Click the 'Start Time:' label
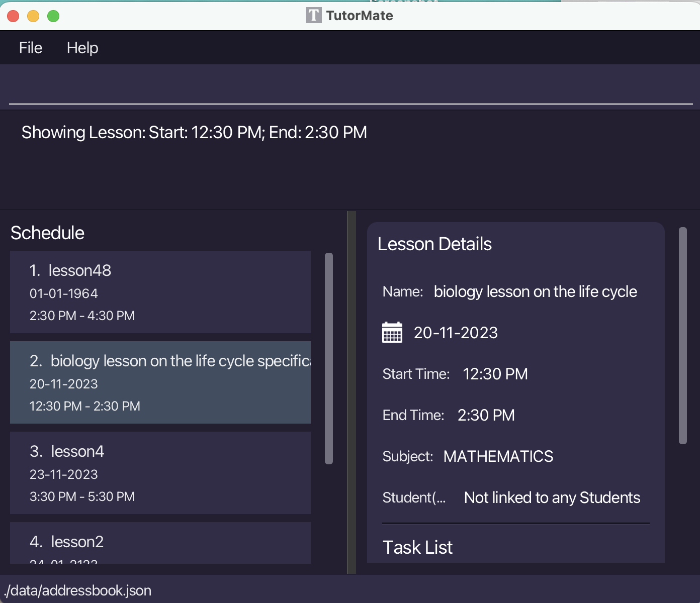700x603 pixels. [x=416, y=374]
